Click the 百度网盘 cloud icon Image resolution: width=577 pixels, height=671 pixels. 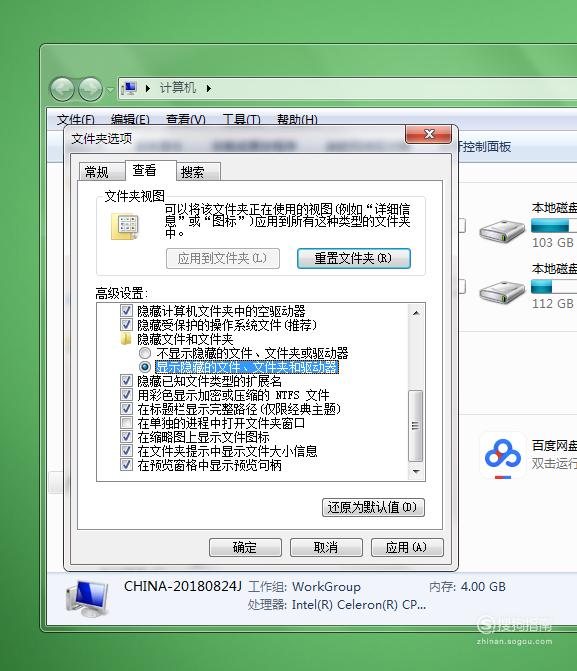(x=503, y=455)
